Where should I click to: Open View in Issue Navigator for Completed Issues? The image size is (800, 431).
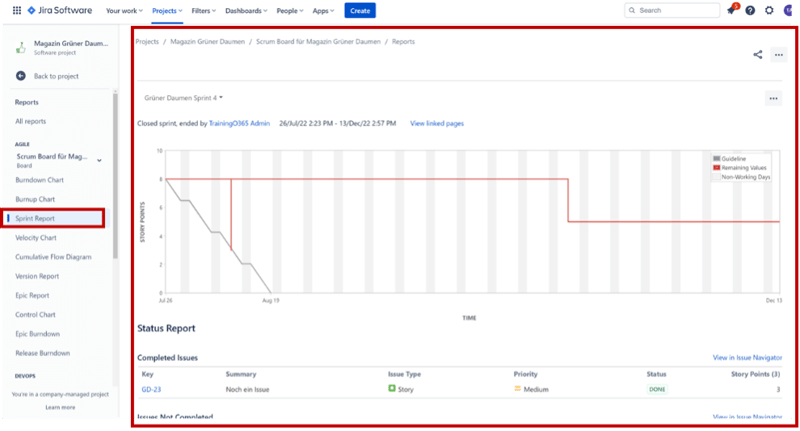pyautogui.click(x=747, y=358)
